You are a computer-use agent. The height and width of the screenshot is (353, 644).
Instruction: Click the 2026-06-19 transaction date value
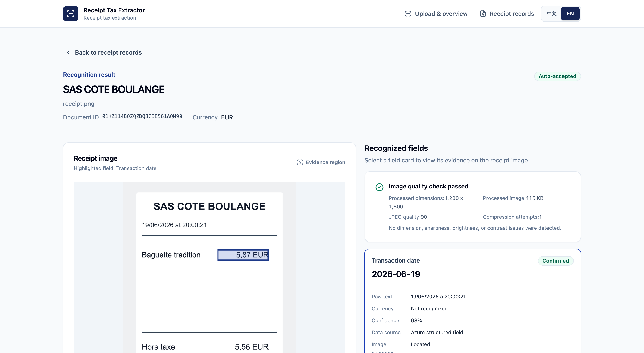click(x=396, y=274)
